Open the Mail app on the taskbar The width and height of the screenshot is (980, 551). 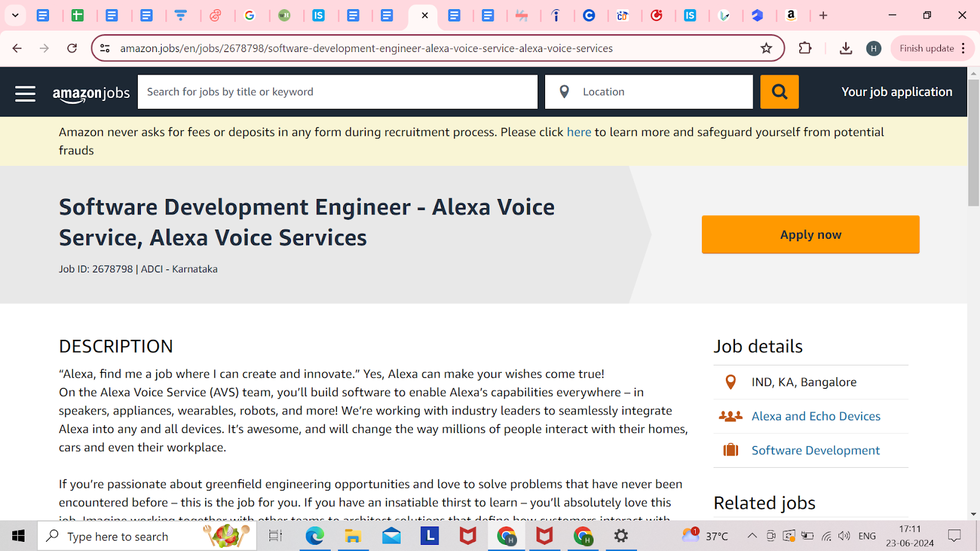(391, 536)
